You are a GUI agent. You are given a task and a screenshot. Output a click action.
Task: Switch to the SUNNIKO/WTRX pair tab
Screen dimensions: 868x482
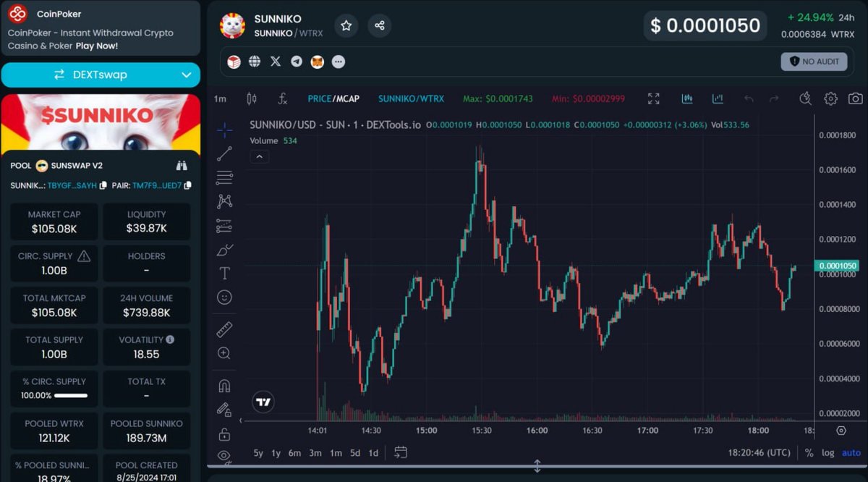coord(411,98)
